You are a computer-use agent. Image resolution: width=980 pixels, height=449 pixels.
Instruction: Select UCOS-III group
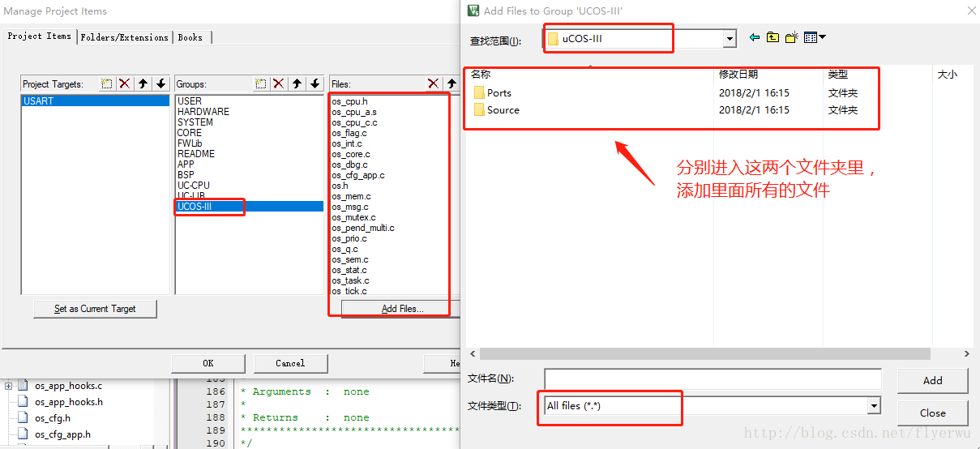point(250,207)
